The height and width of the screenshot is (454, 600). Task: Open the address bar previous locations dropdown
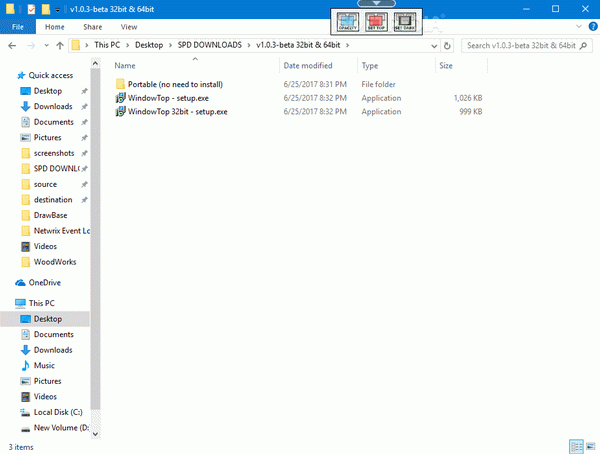434,46
